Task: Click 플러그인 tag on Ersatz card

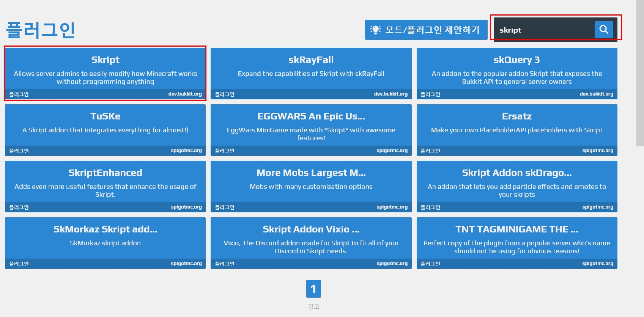Action: [x=430, y=151]
